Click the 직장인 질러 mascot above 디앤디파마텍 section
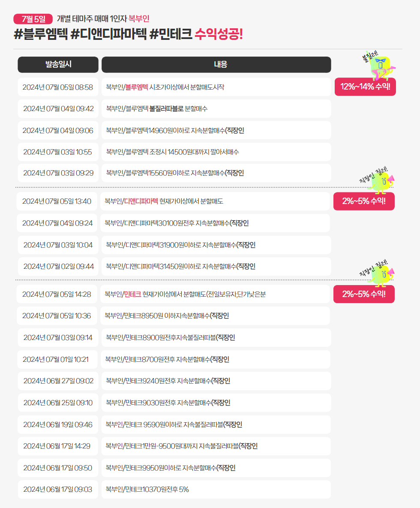Screen dimensions: 420x508 [378, 181]
